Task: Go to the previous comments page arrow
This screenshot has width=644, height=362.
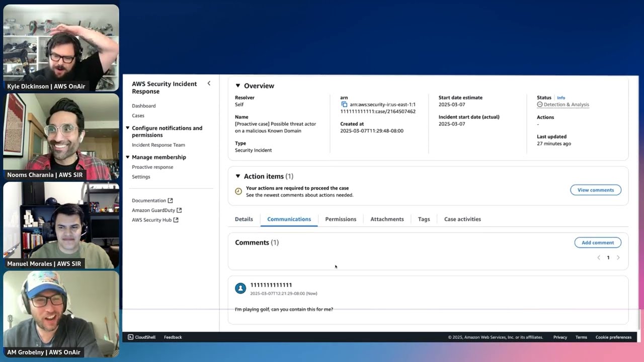Action: click(599, 257)
